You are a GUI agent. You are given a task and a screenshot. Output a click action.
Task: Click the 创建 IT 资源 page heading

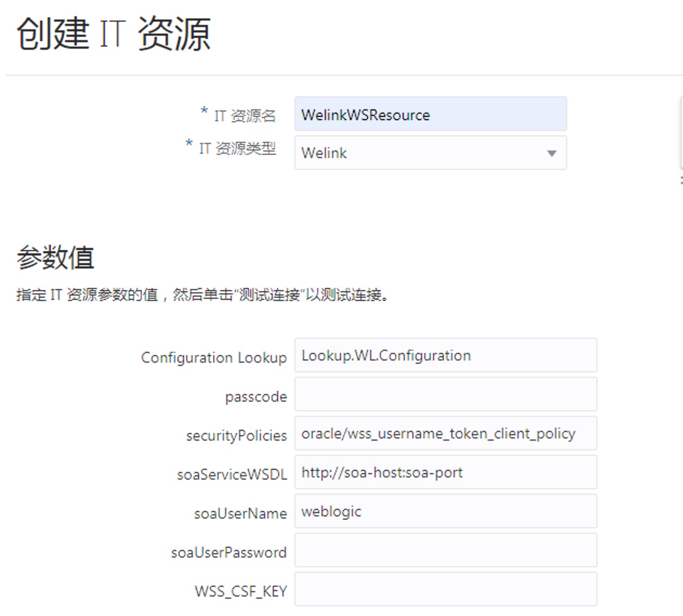113,34
